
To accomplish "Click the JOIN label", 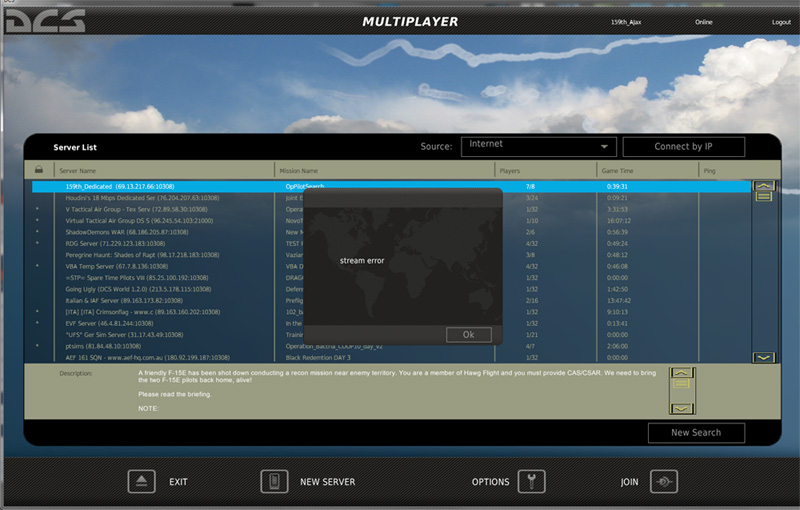I will coord(630,482).
